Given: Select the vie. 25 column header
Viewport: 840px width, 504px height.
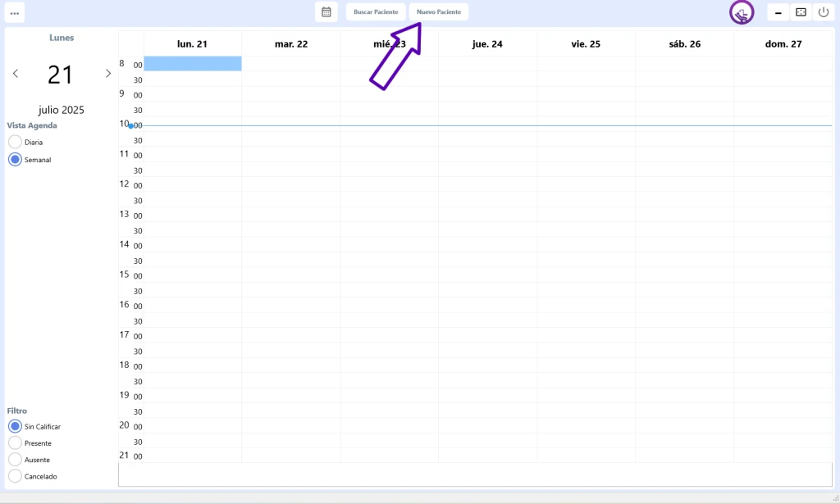Looking at the screenshot, I should [x=586, y=44].
